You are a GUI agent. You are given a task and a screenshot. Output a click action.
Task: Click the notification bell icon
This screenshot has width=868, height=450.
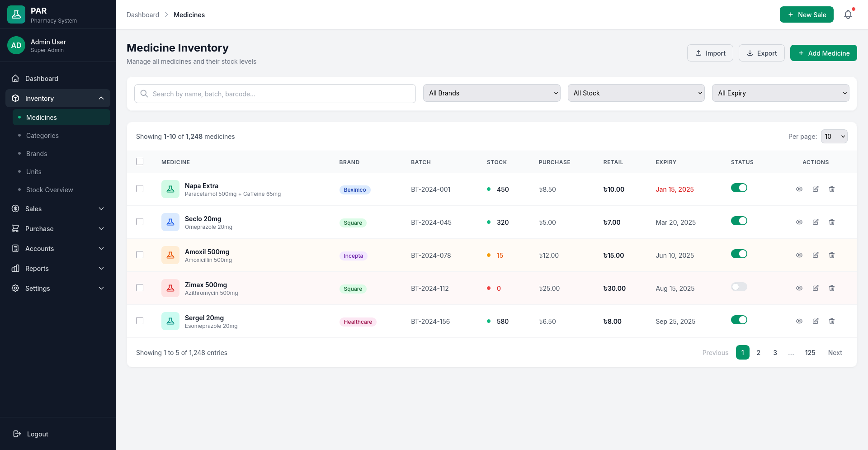click(x=848, y=14)
